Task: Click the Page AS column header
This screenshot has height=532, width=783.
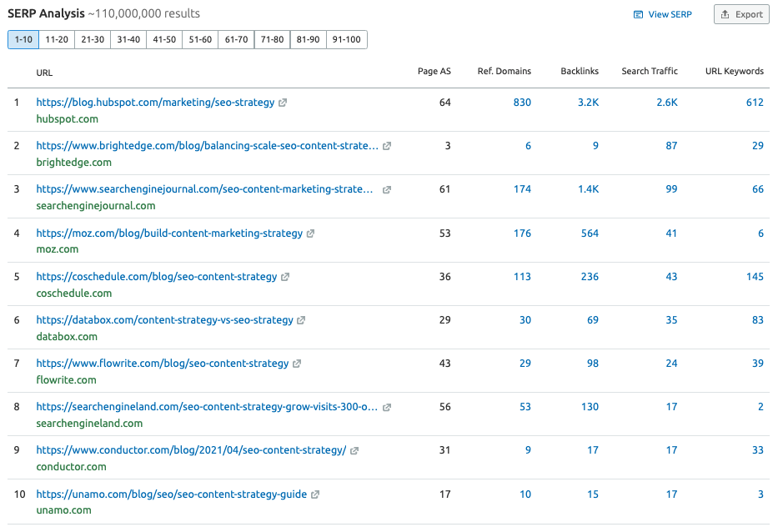Action: click(x=434, y=72)
